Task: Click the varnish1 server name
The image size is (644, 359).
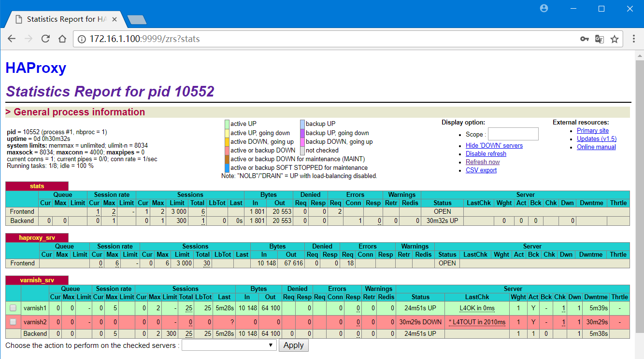Action: pyautogui.click(x=35, y=308)
